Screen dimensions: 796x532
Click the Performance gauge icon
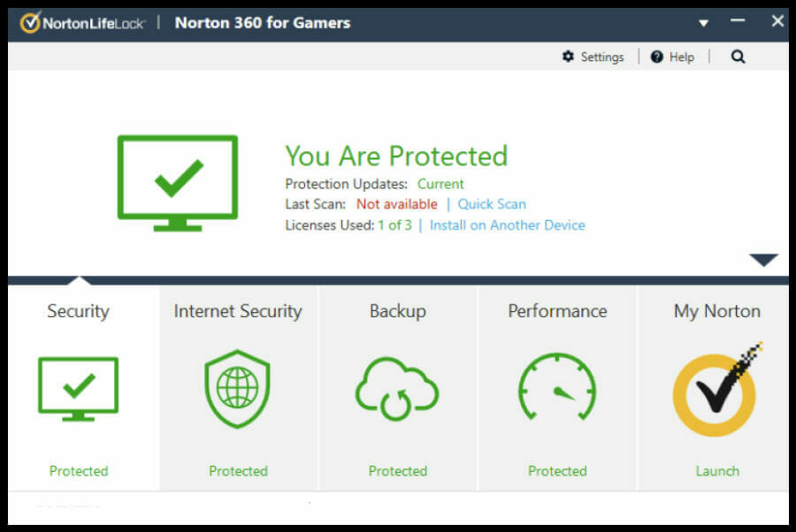pos(557,387)
